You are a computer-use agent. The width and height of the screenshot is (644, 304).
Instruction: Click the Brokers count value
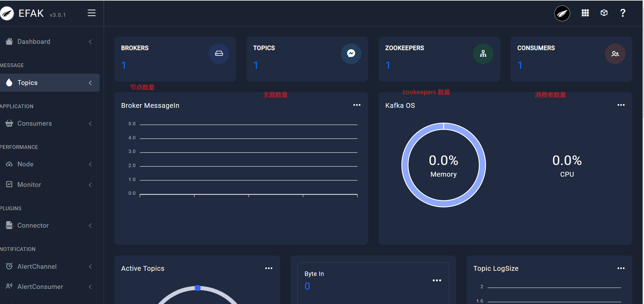click(x=124, y=65)
